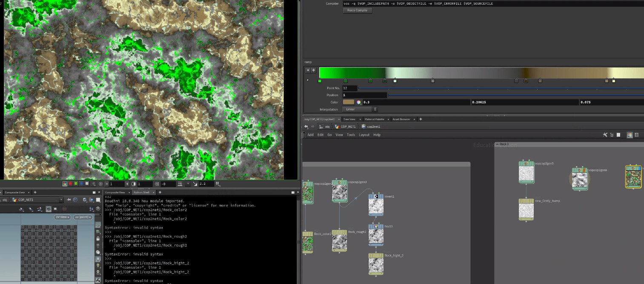The height and width of the screenshot is (284, 644).
Task: Switch to the Python Shell tab
Action: (x=141, y=192)
